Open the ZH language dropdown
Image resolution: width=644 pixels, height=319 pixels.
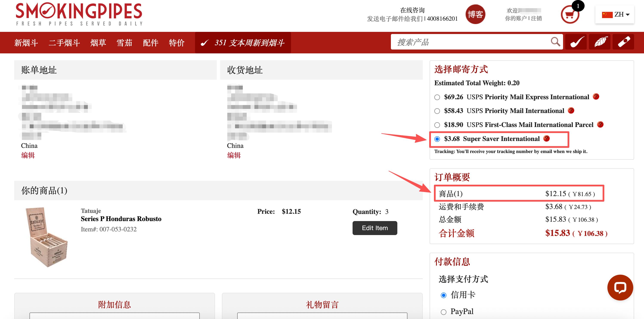coord(615,14)
